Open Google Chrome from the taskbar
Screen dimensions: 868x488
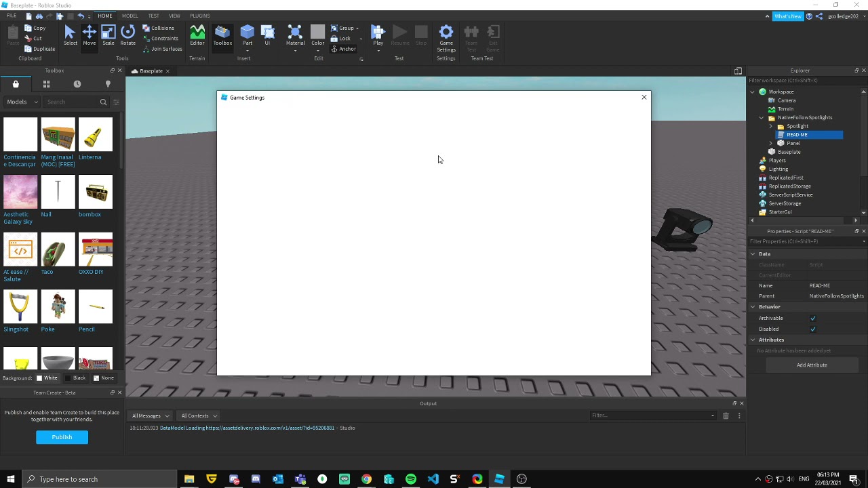click(366, 479)
